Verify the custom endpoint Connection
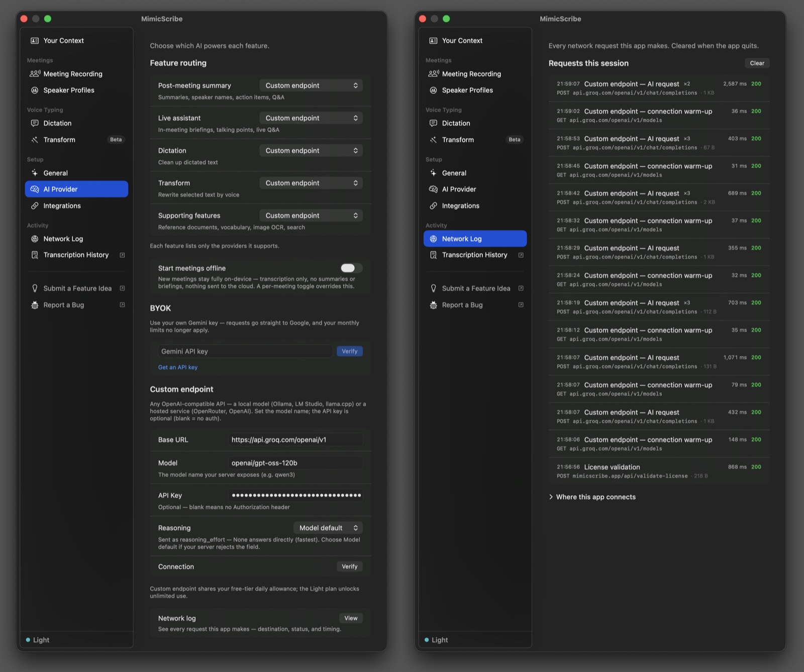The height and width of the screenshot is (672, 804). click(350, 567)
